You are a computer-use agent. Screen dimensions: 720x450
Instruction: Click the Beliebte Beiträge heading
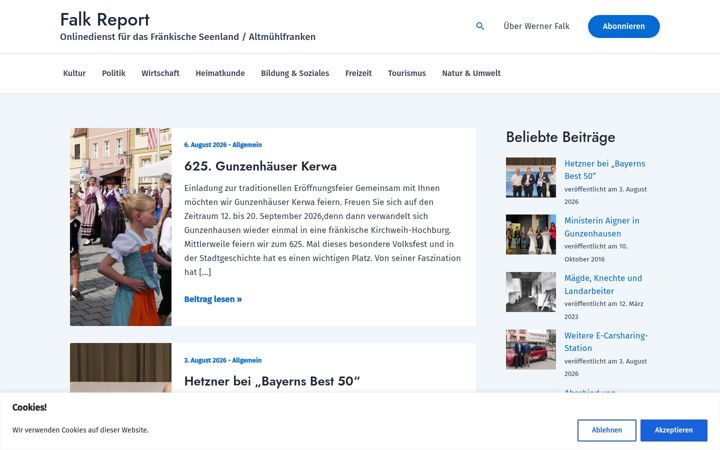[x=560, y=137]
